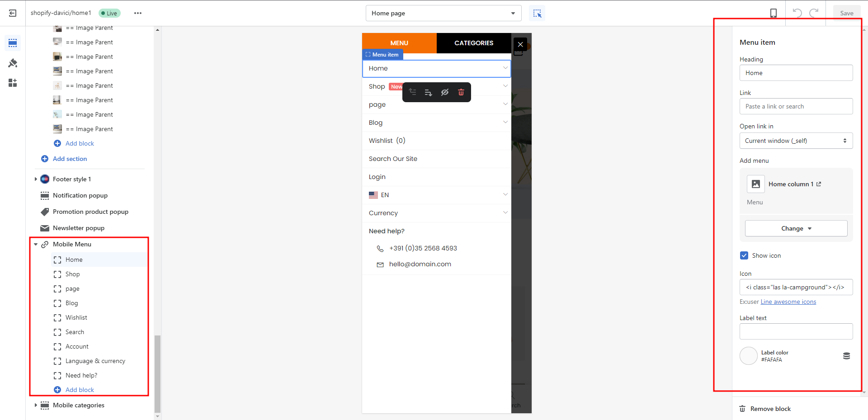Open the App embeds icon in sidebar
868x420 pixels.
(13, 83)
